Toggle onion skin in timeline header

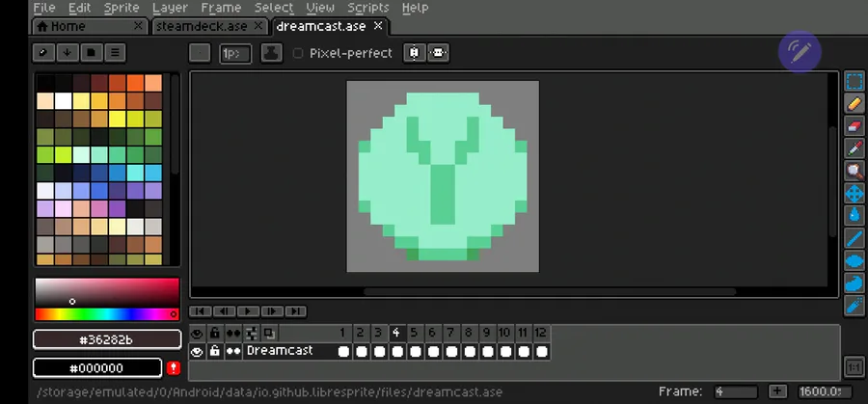(269, 334)
